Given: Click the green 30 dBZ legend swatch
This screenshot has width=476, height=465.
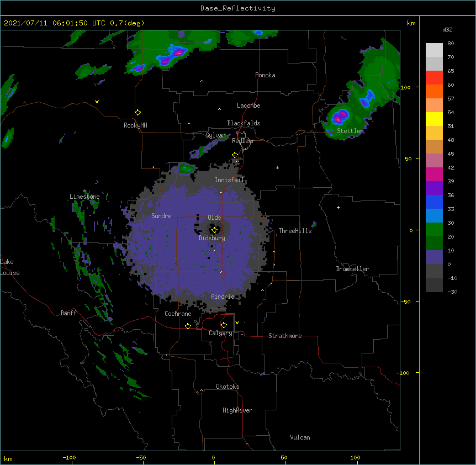Looking at the screenshot, I should (434, 230).
